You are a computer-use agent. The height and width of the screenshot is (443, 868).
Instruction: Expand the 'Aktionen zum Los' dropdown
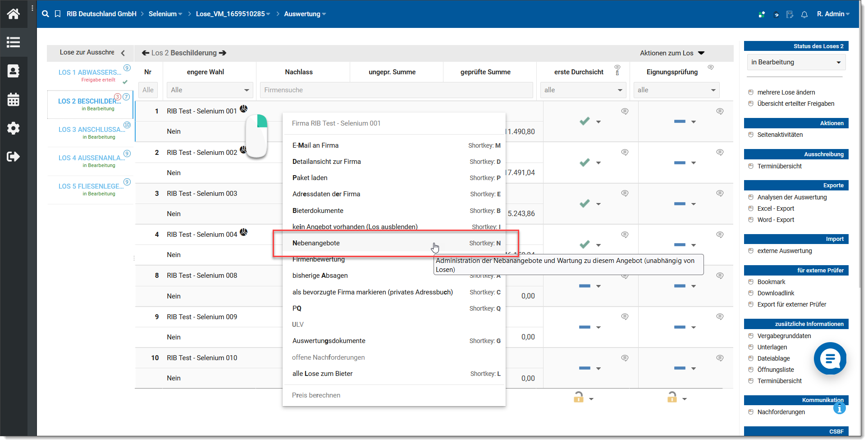pyautogui.click(x=672, y=53)
